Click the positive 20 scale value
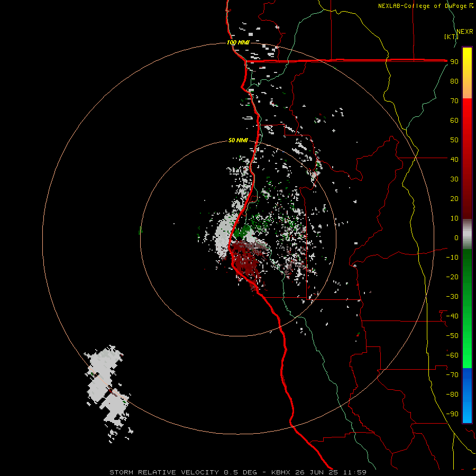The image size is (476, 476). pos(454,198)
